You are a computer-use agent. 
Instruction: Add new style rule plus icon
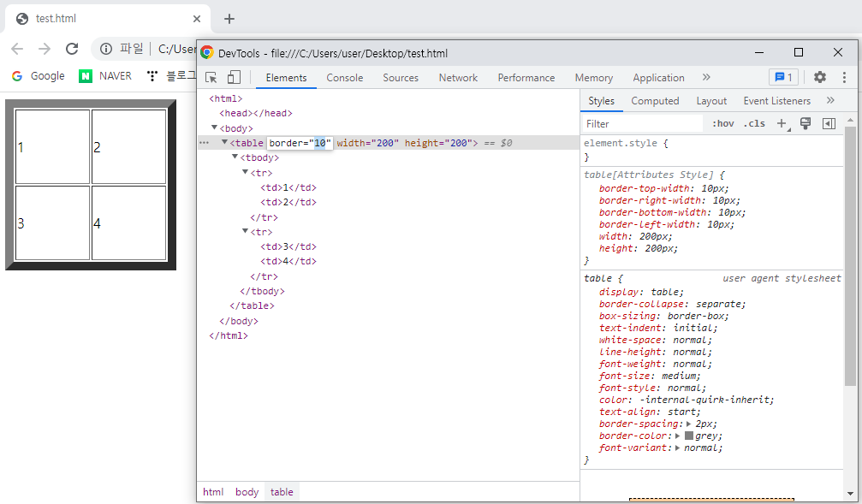[782, 124]
